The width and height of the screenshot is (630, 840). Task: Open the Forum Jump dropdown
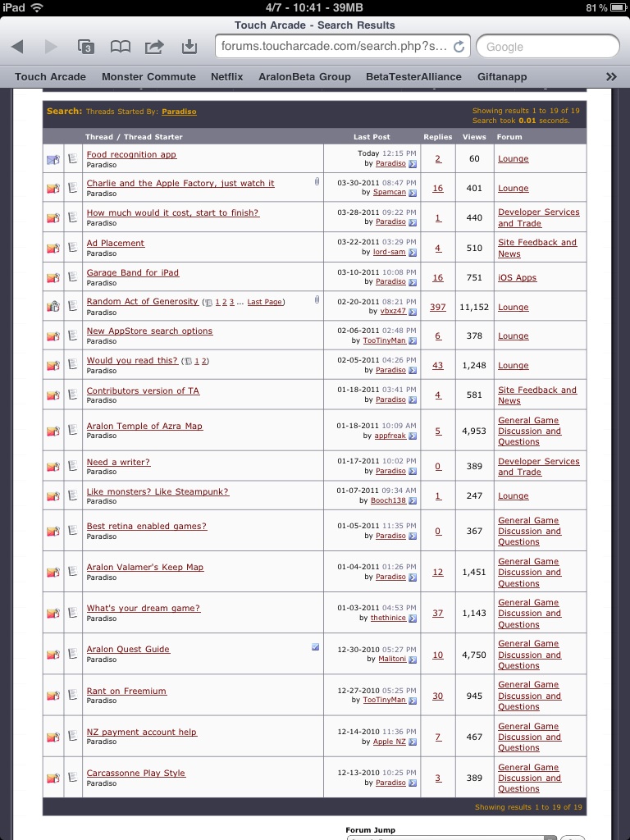pos(452,838)
